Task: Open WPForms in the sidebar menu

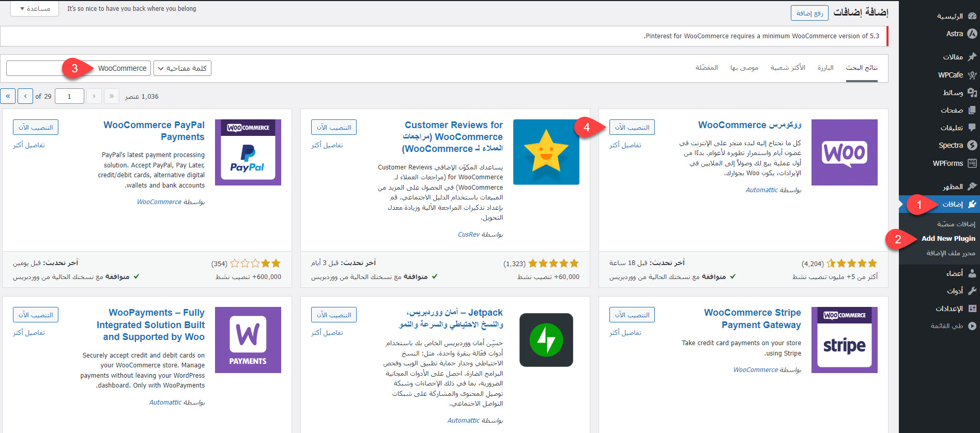Action: coord(948,163)
